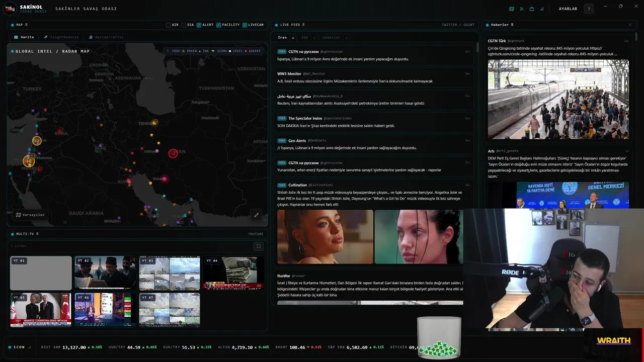Click the EUR/TRY ticker value
This screenshot has height=362, width=644.
click(x=188, y=347)
